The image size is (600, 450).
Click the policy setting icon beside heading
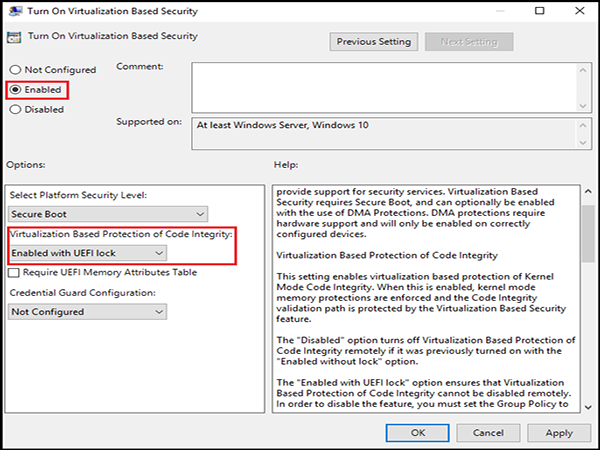(14, 37)
